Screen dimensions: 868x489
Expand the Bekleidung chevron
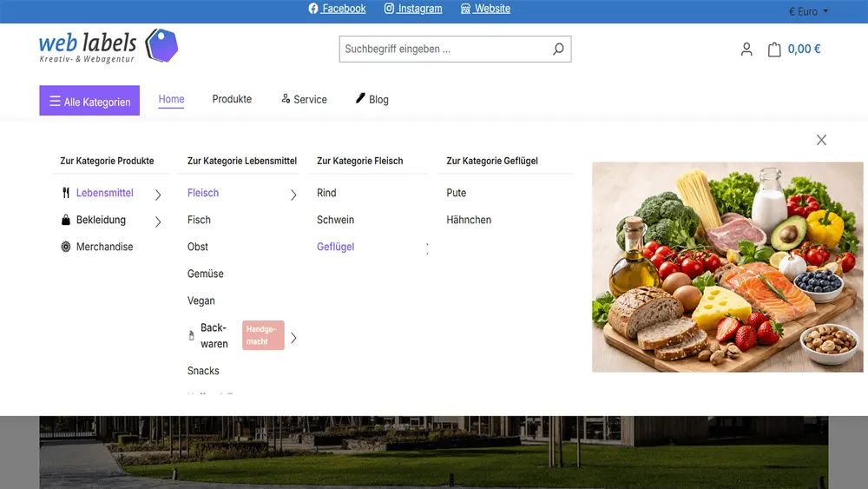pos(158,221)
